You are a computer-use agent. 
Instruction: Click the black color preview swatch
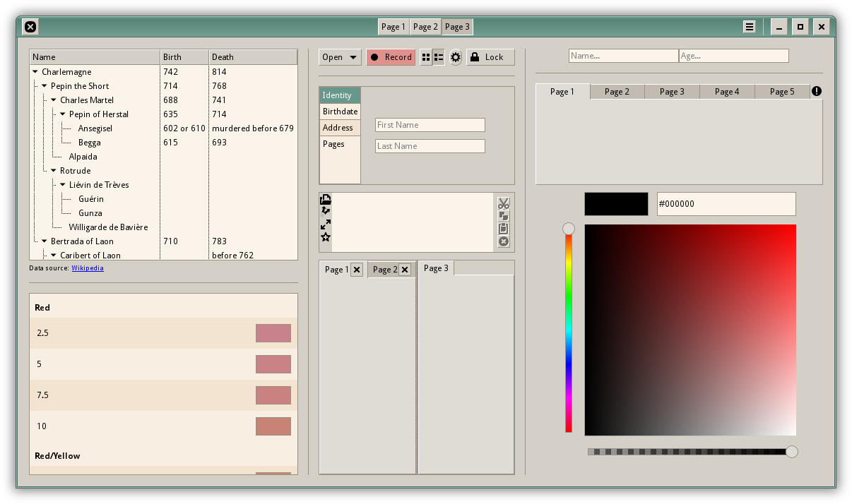pyautogui.click(x=616, y=204)
